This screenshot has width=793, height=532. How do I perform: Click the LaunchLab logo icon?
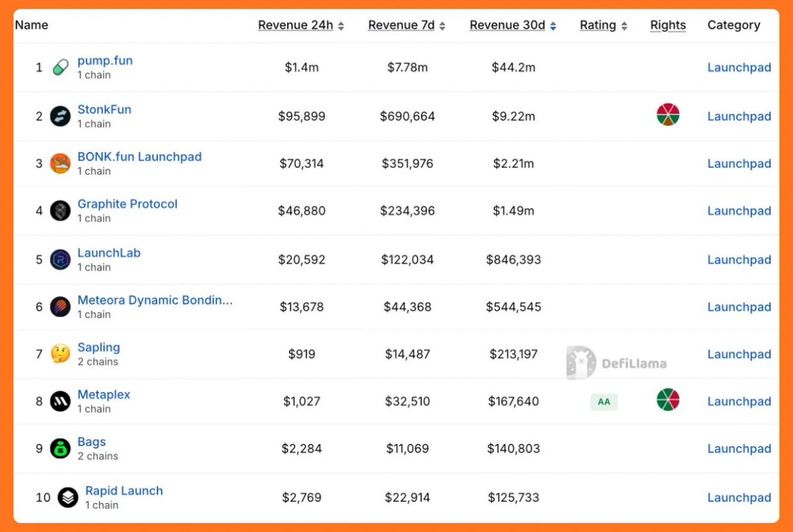pos(60,260)
